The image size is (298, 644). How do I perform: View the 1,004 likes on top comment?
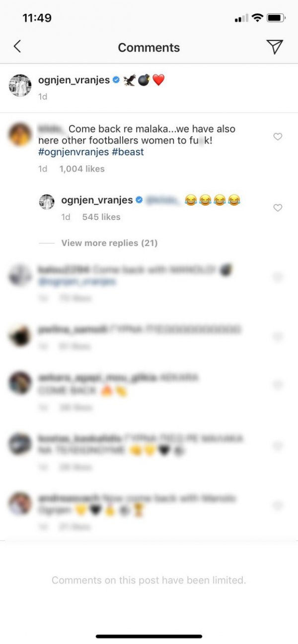tap(82, 169)
